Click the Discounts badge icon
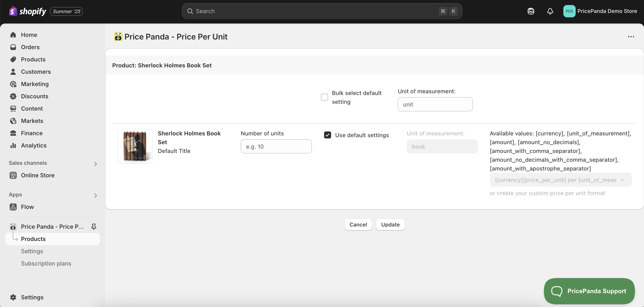The image size is (644, 307). [x=13, y=96]
